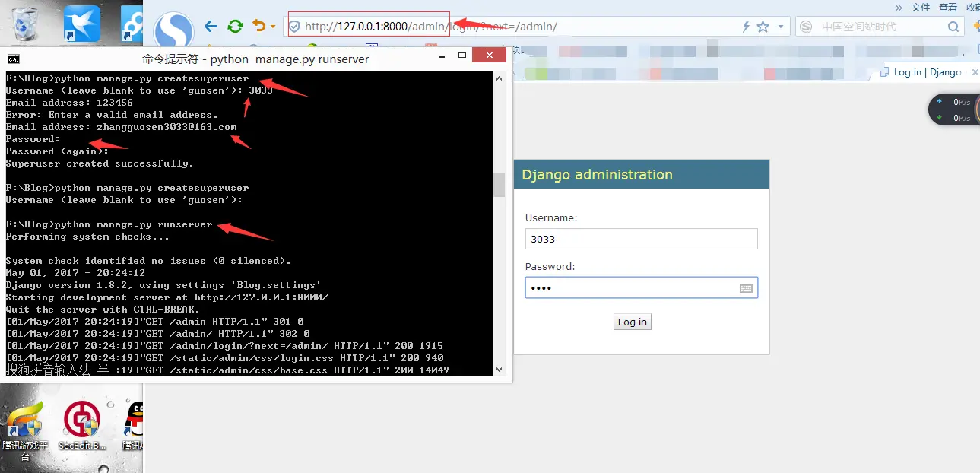Click the 'python manage.py runserver' console line
The height and width of the screenshot is (473, 980).
[109, 224]
